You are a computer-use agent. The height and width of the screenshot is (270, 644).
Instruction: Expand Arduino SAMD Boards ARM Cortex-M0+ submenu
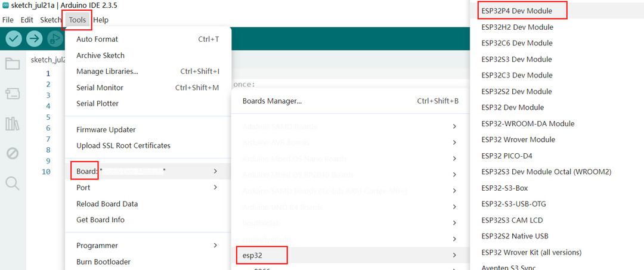click(x=351, y=191)
